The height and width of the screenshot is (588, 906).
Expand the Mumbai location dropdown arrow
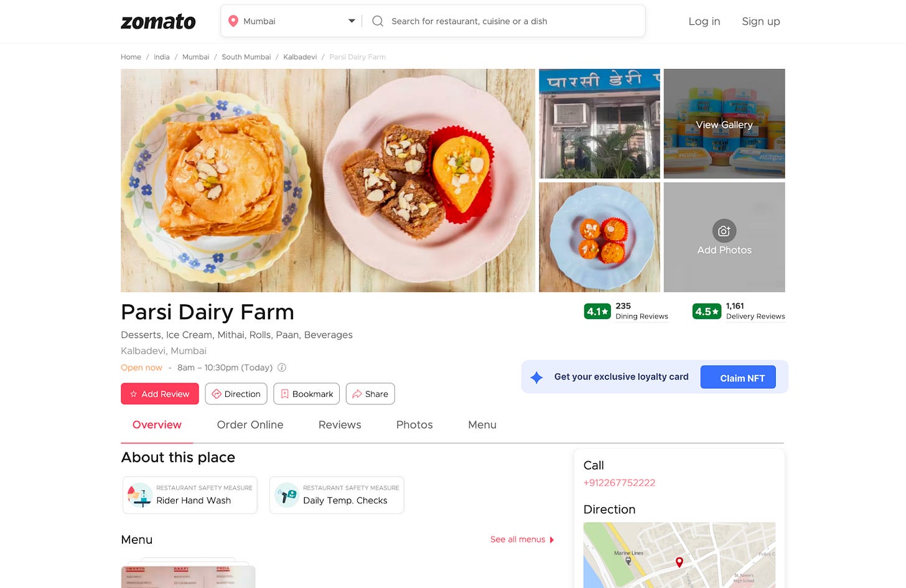tap(352, 21)
